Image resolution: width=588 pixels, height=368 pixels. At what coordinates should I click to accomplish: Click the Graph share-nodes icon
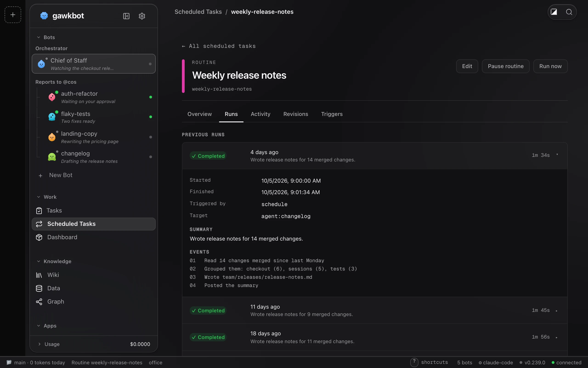pyautogui.click(x=39, y=302)
